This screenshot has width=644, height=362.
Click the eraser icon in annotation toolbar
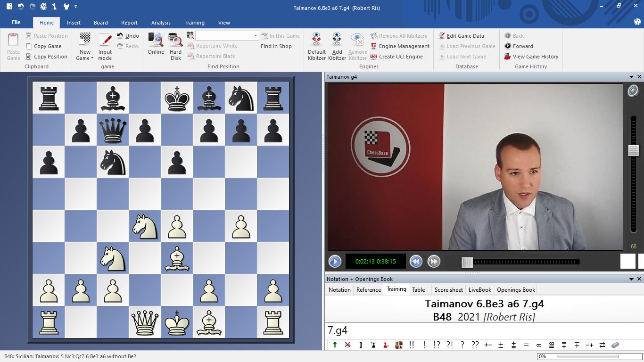click(615, 345)
